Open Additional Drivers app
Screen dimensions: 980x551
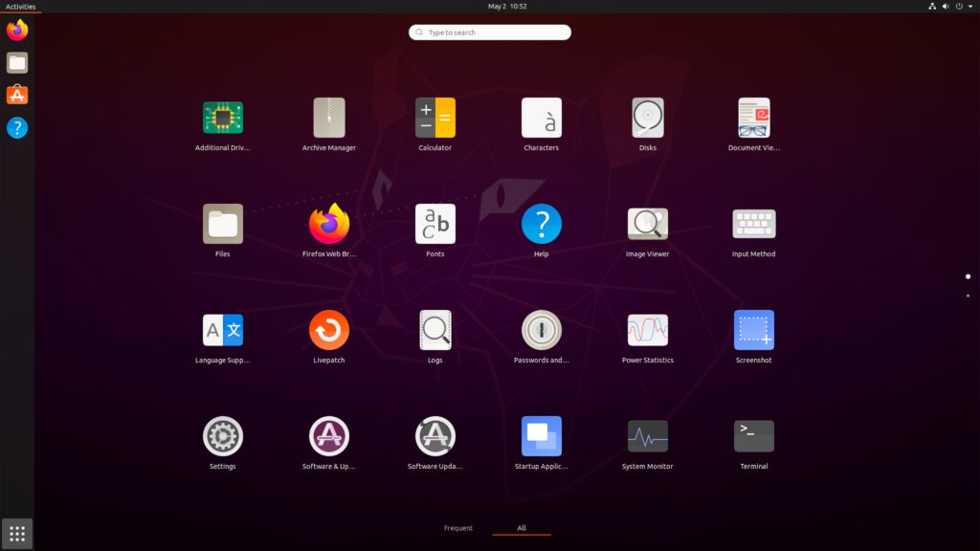coord(222,118)
